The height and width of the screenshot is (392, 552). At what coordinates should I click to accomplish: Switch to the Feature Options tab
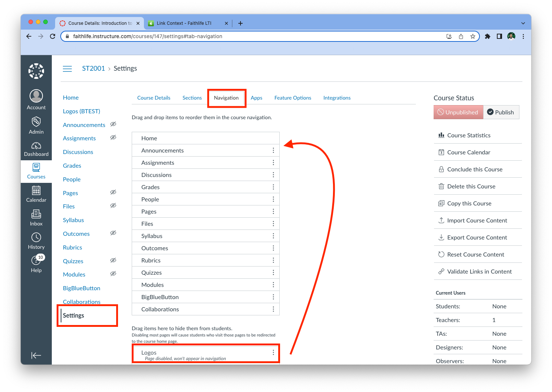293,98
